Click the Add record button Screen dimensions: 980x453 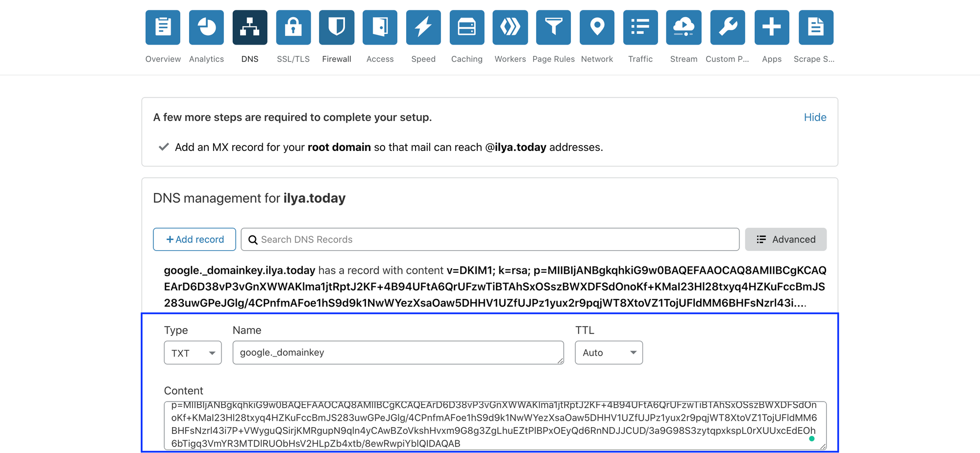(x=194, y=239)
